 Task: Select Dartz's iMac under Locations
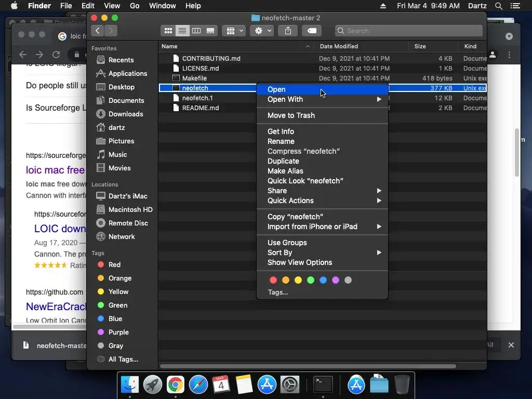pyautogui.click(x=122, y=196)
